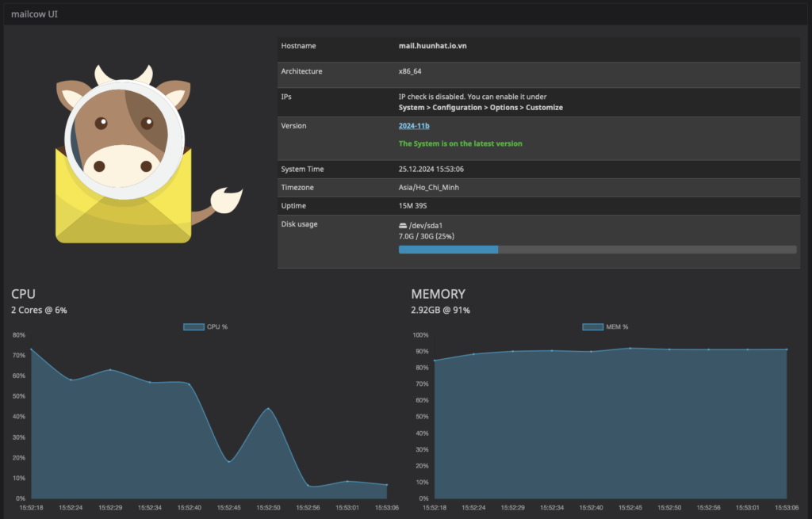Viewport: 812px width, 519px height.
Task: Click the mailcow cow envelope logo
Action: (149, 154)
